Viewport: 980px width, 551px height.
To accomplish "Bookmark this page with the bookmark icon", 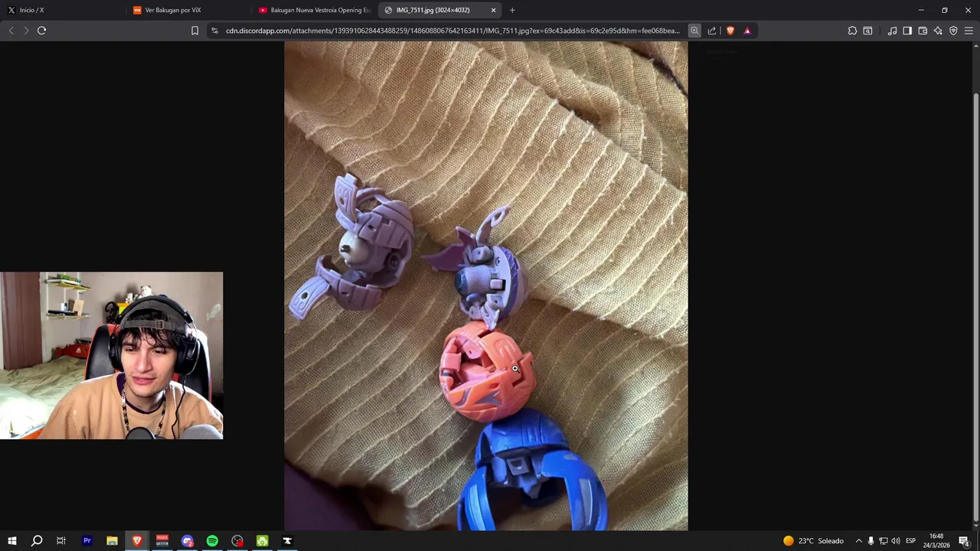I will click(194, 31).
